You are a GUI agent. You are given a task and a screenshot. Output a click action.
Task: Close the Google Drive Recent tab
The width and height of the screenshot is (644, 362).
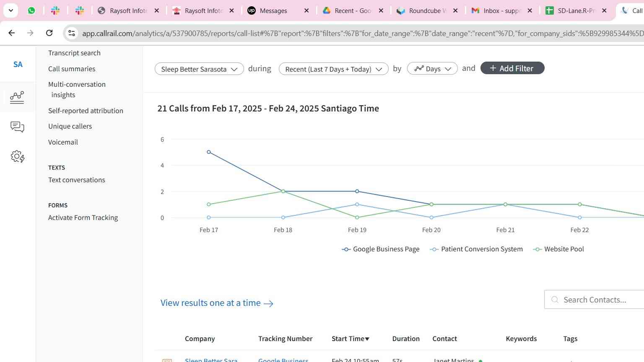tap(381, 10)
